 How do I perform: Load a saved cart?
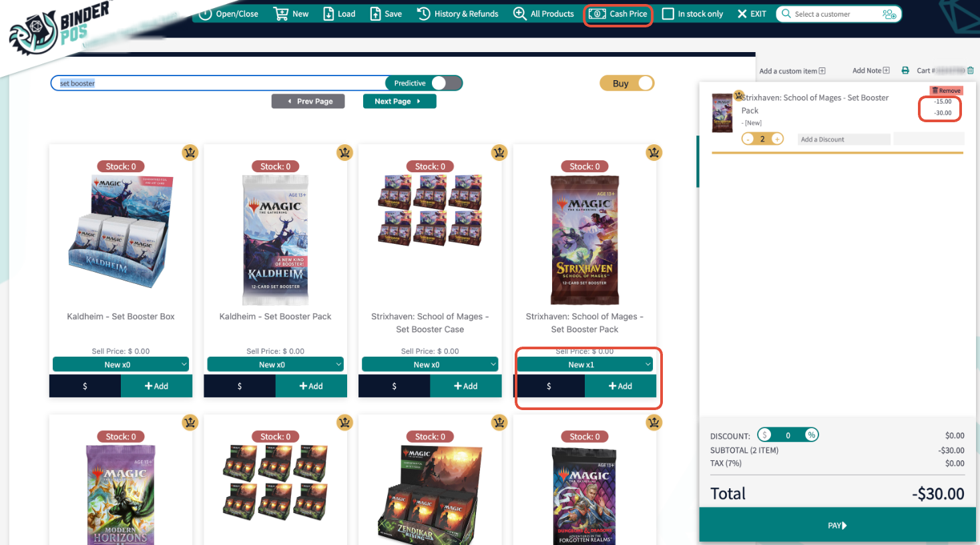(x=339, y=13)
